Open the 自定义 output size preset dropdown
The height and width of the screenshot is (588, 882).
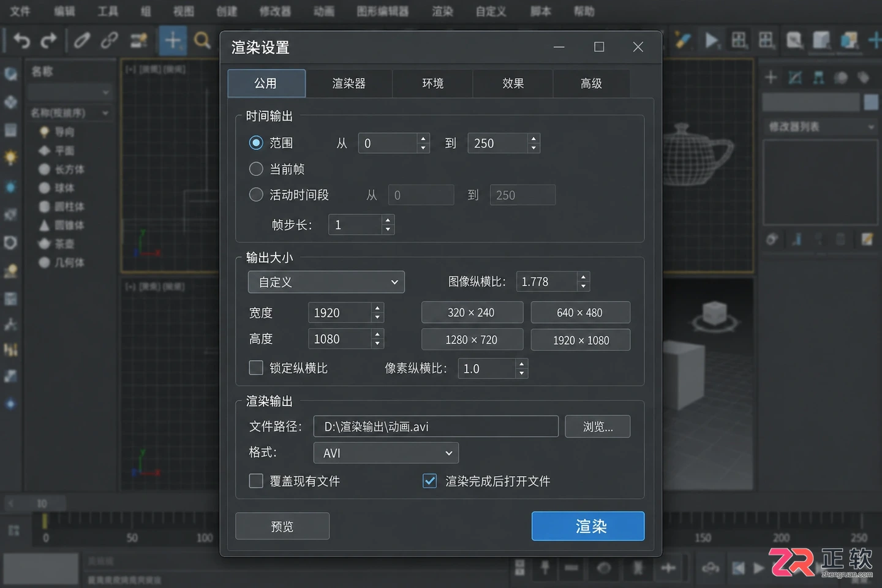tap(326, 282)
